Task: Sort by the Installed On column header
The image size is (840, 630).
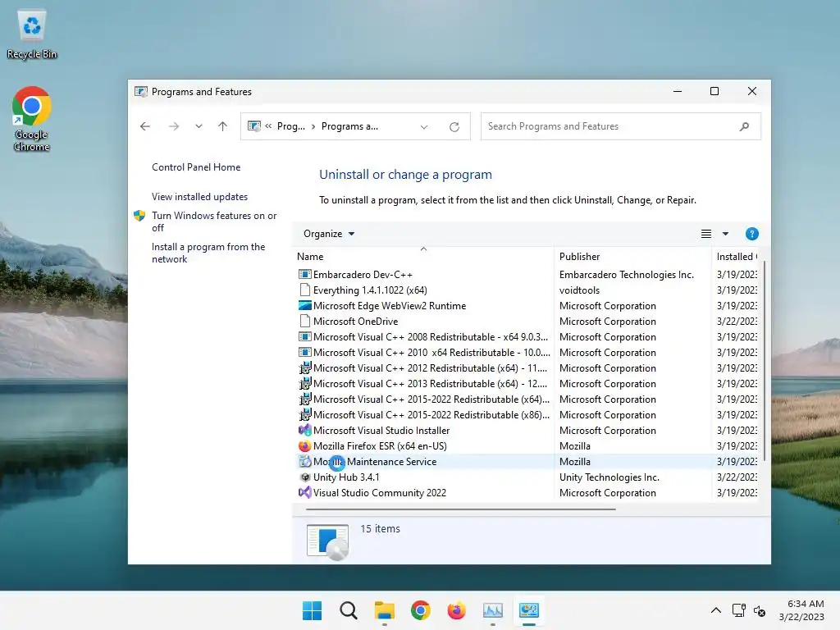Action: [737, 257]
